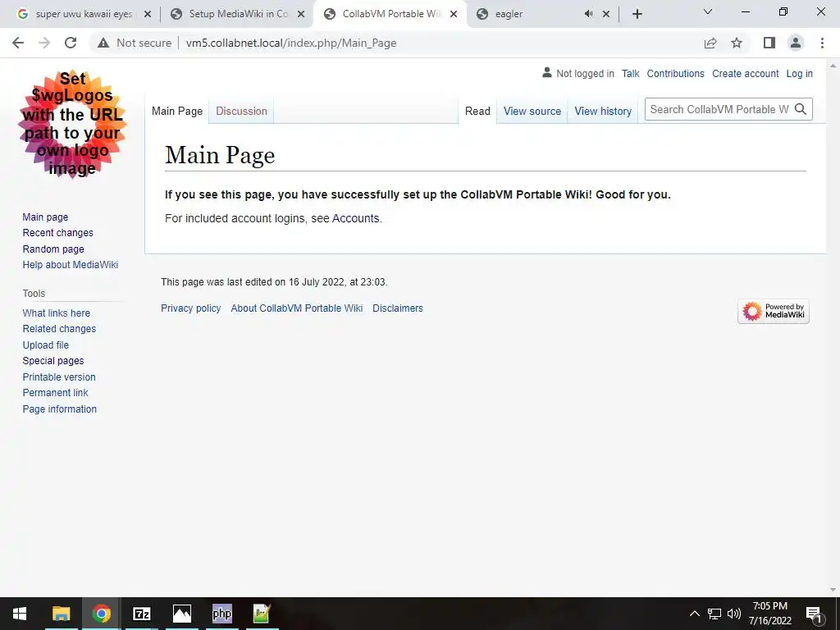Image resolution: width=840 pixels, height=630 pixels.
Task: Open the Contributions link
Action: tap(675, 73)
